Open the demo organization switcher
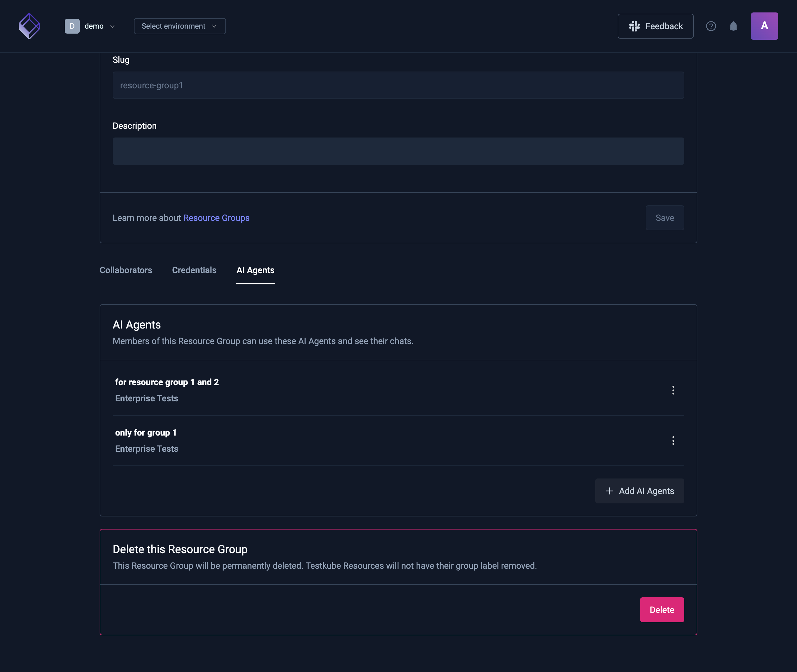Screen dimensions: 797x672 [x=90, y=26]
